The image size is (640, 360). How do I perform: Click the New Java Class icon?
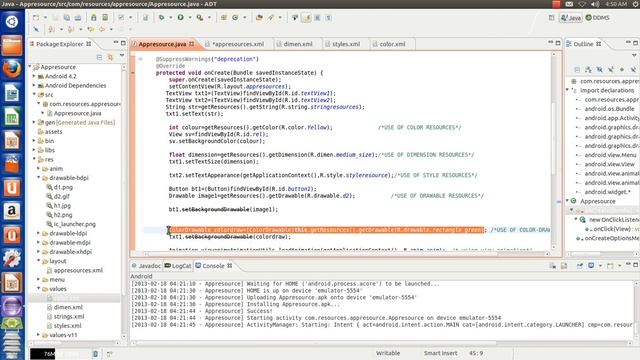235,18
